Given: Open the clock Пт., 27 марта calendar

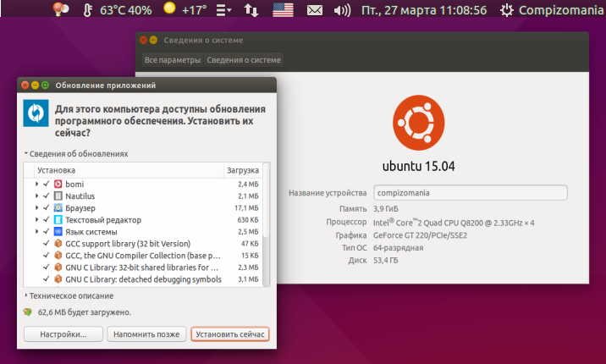Looking at the screenshot, I should click(x=424, y=10).
